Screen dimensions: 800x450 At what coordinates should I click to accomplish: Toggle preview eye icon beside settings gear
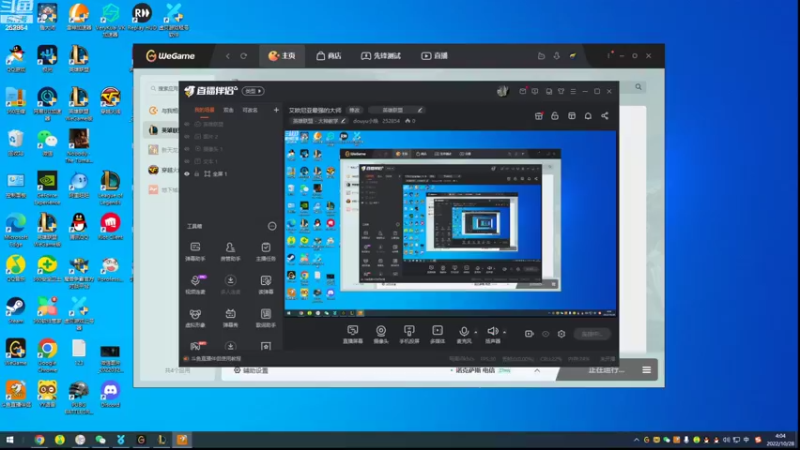545,334
